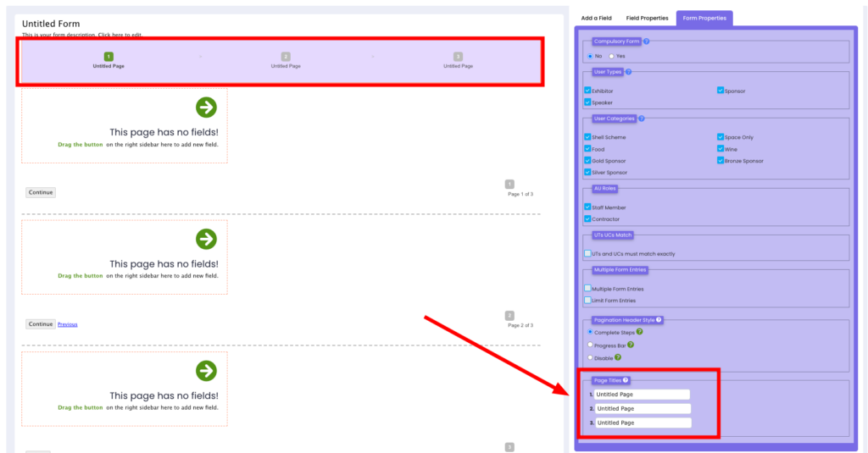The image size is (868, 453).
Task: Check UTs and UCs must match exactly
Action: [x=587, y=253]
